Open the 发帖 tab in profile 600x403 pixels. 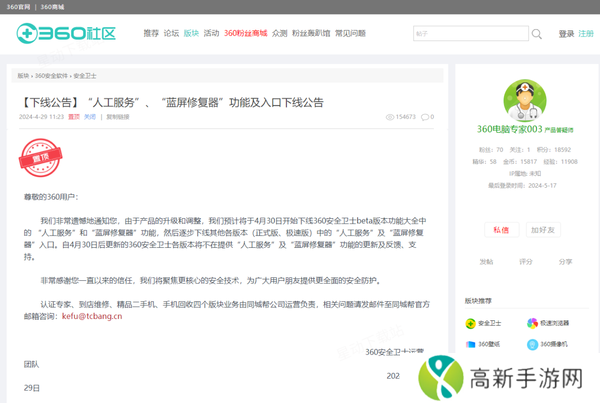coord(486,262)
